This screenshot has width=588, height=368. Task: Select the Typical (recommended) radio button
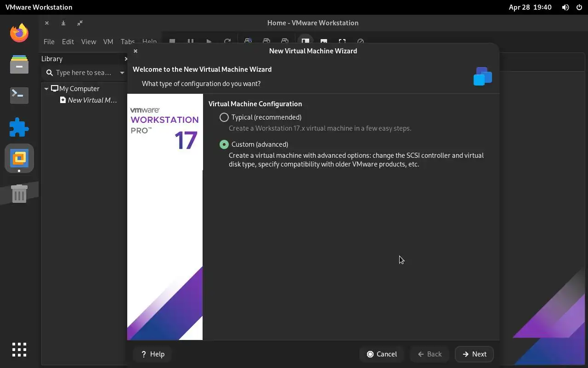pos(224,117)
